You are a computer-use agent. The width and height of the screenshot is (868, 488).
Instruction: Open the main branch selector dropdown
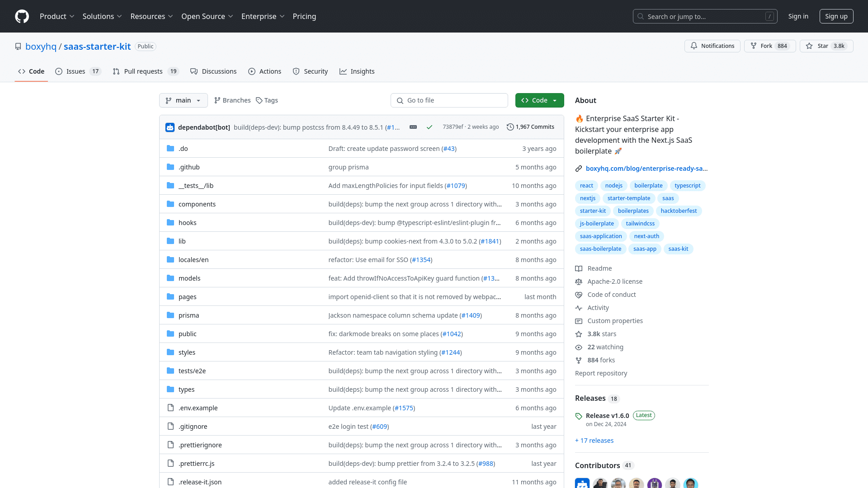pos(183,100)
